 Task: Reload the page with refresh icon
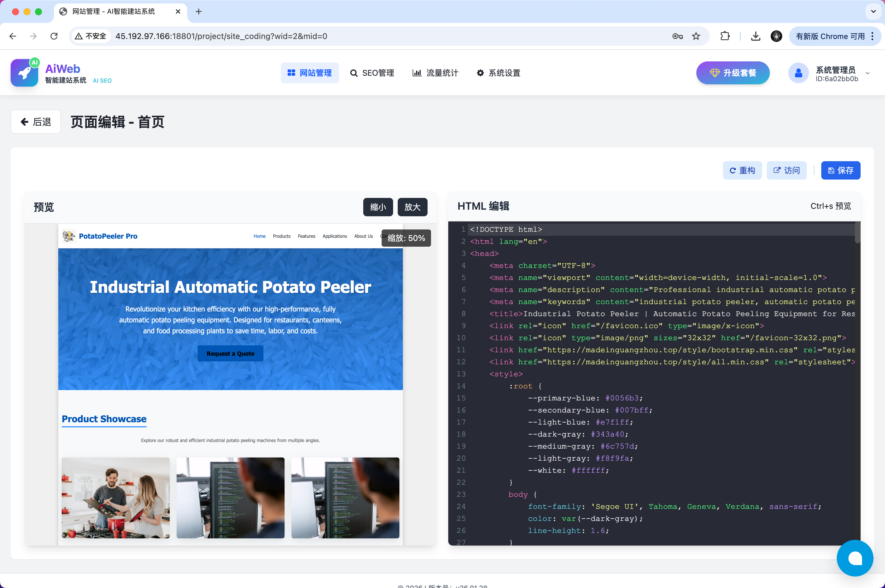coord(54,36)
